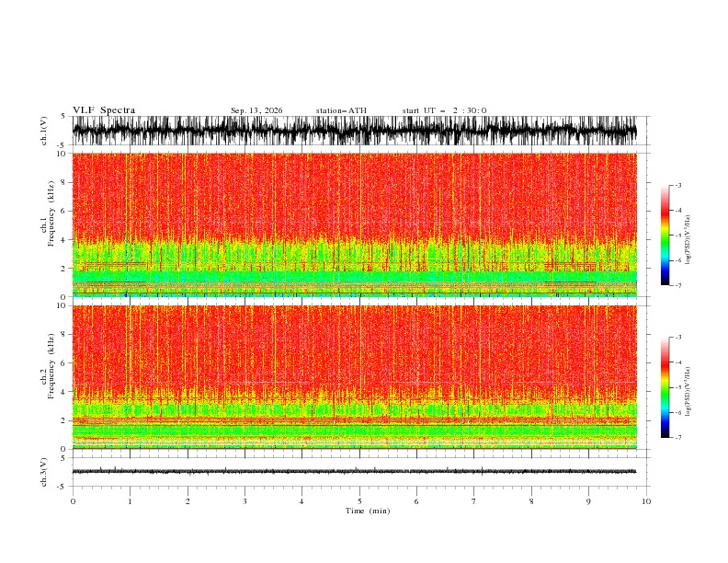Click the upper log(PSD) colorbar label
This screenshot has width=728, height=563.
688,240
